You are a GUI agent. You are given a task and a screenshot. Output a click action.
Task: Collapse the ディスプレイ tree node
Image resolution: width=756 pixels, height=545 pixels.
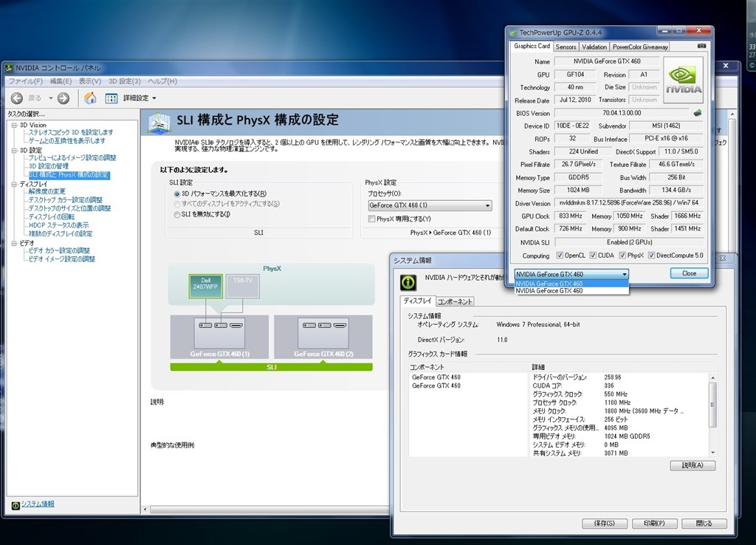click(14, 184)
